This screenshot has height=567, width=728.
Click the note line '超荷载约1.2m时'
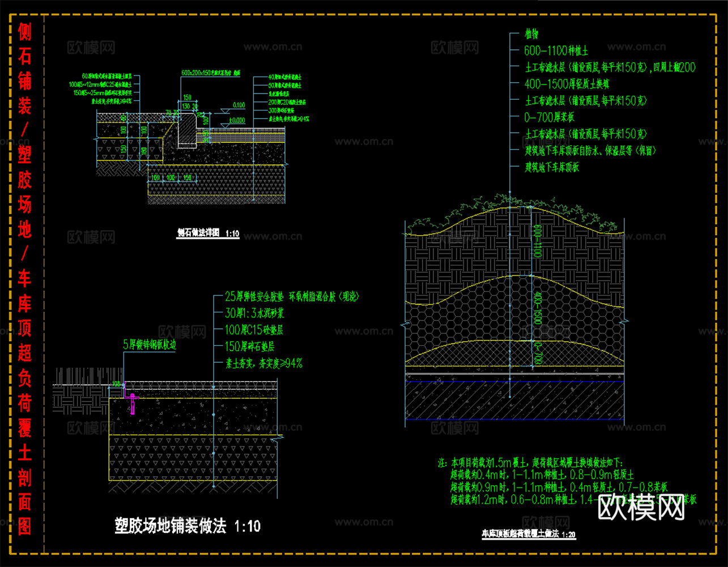(572, 500)
